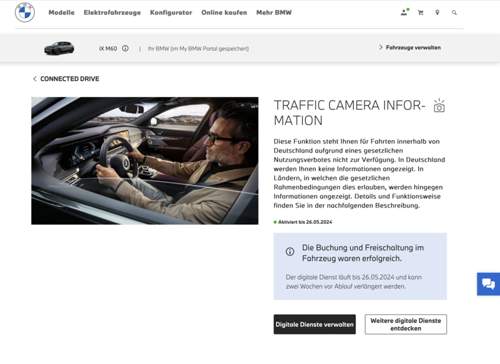The width and height of the screenshot is (500, 364).
Task: Click Digitale Dienste verwalten button
Action: click(315, 324)
